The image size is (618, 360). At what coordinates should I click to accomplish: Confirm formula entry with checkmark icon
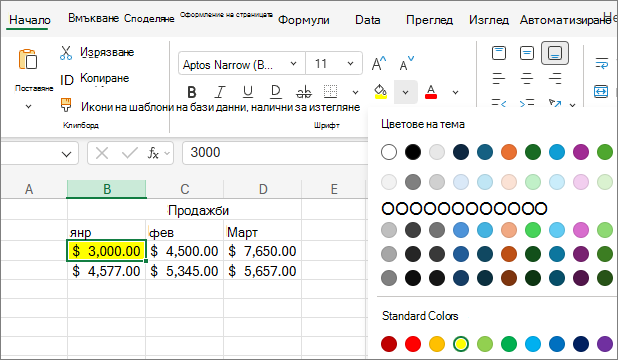pos(130,153)
